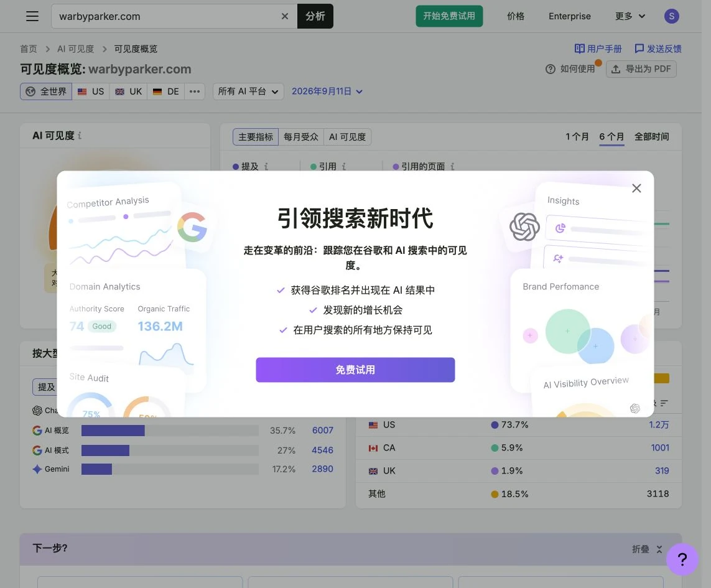Open more regions ellipsis button
This screenshot has width=711, height=588.
(195, 91)
